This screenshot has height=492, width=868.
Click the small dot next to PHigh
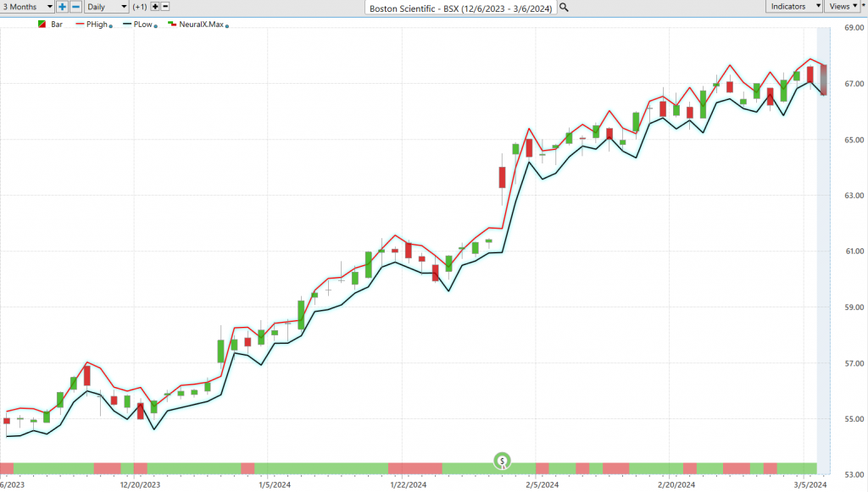pyautogui.click(x=111, y=26)
